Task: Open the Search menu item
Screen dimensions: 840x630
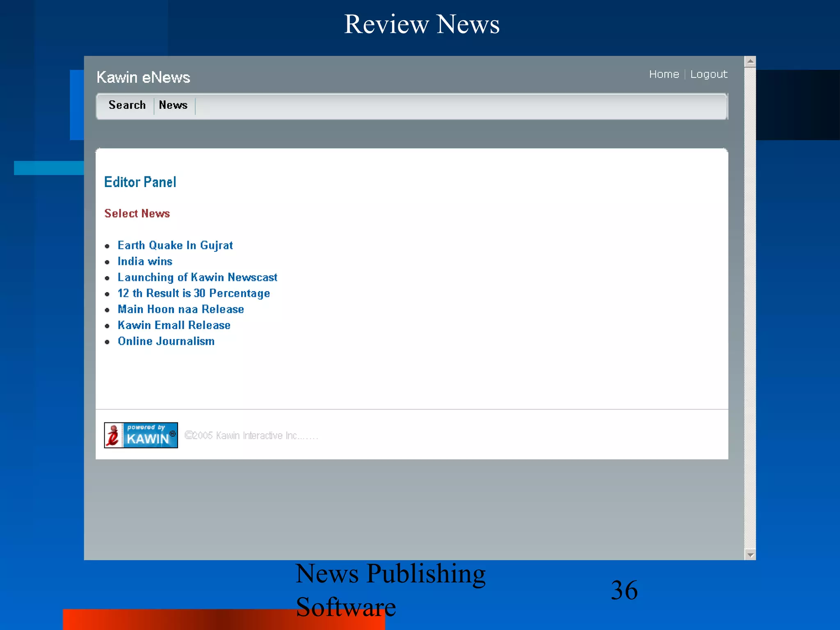Action: tap(127, 105)
